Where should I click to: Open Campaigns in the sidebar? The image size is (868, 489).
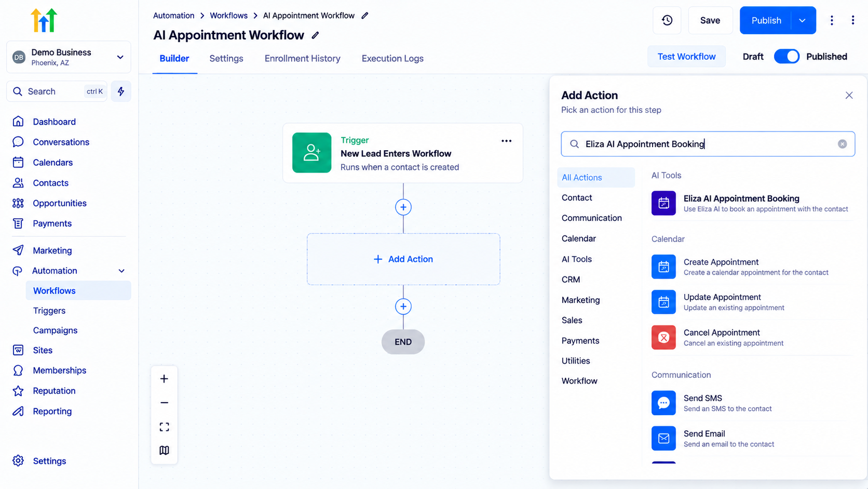pyautogui.click(x=55, y=331)
